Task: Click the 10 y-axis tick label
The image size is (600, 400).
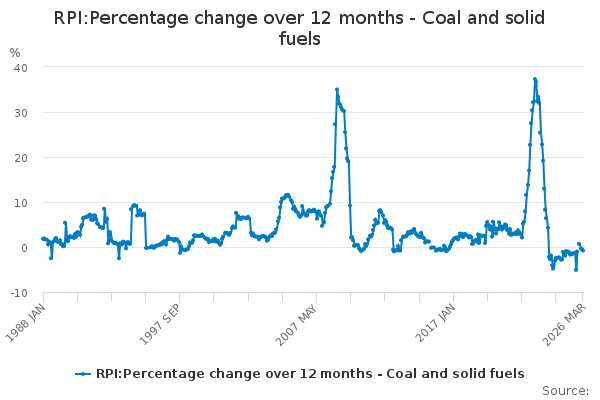Action: point(20,202)
